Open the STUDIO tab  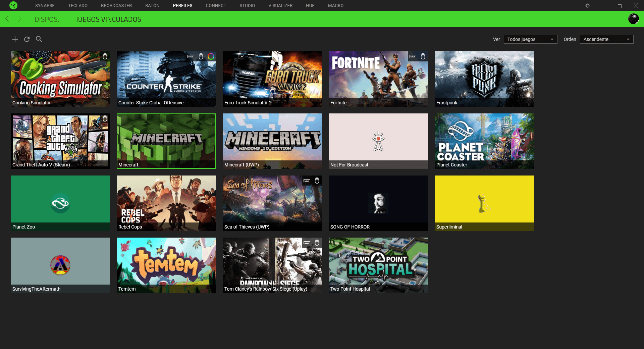coord(247,6)
